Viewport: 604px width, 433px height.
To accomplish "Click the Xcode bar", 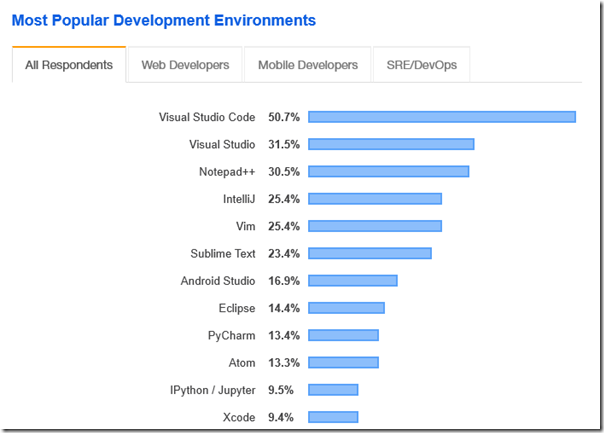I will [x=333, y=417].
